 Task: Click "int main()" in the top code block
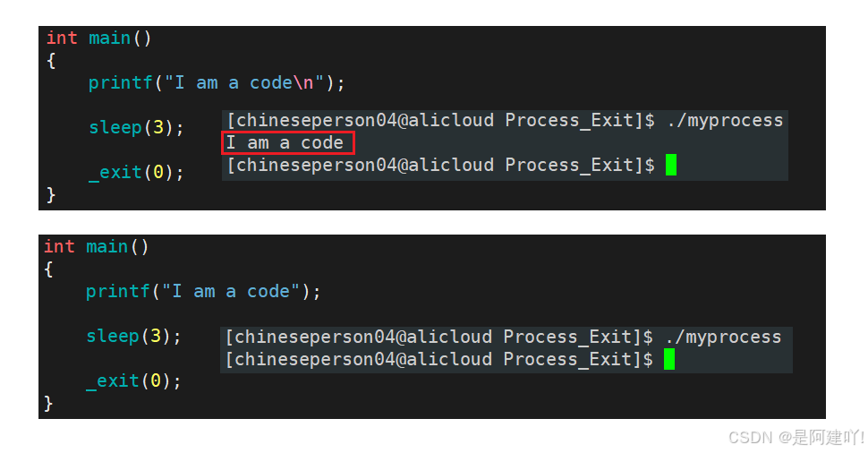click(98, 38)
